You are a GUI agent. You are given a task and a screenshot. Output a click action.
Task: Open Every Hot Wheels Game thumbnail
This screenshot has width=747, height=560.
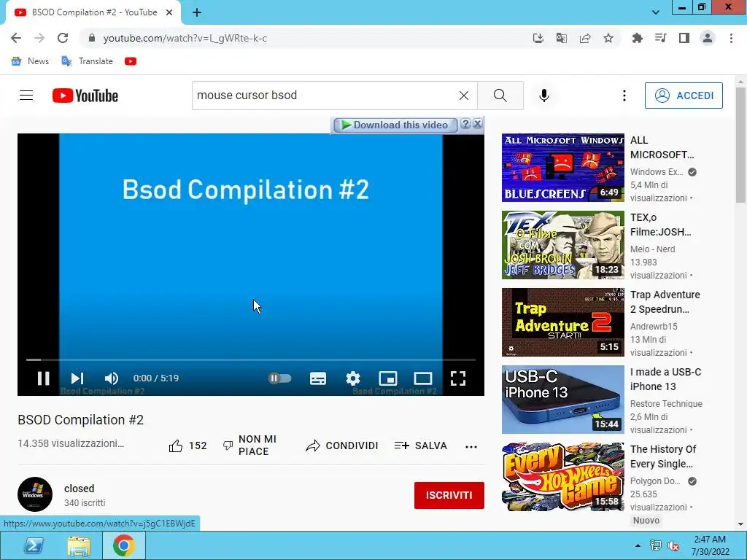pos(562,477)
